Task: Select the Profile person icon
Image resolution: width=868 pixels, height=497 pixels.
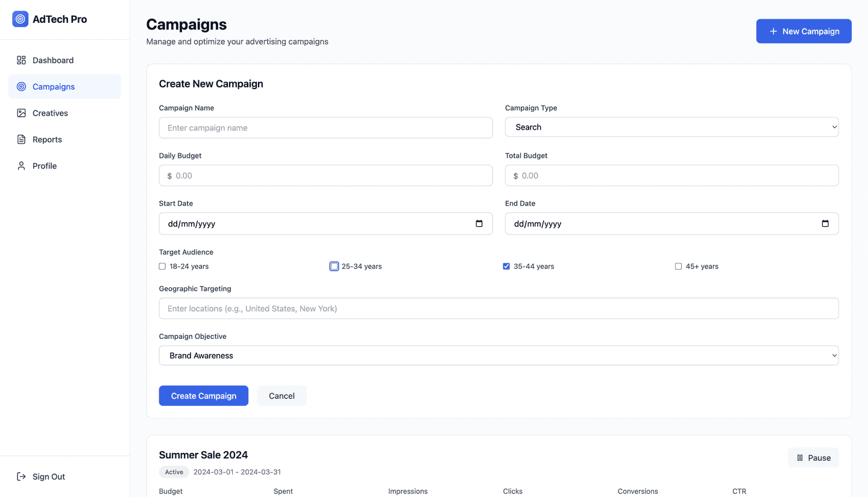Action: tap(20, 165)
